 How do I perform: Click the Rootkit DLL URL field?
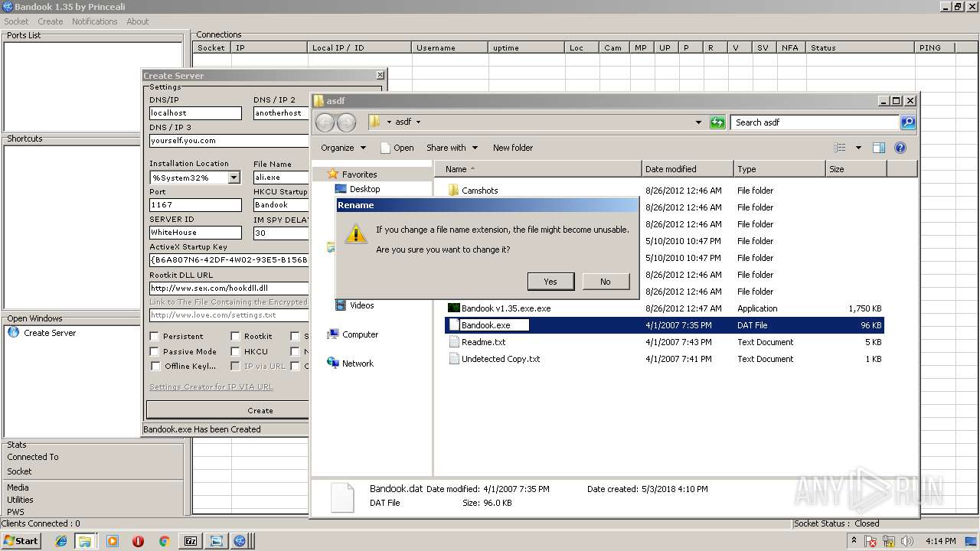pos(229,289)
